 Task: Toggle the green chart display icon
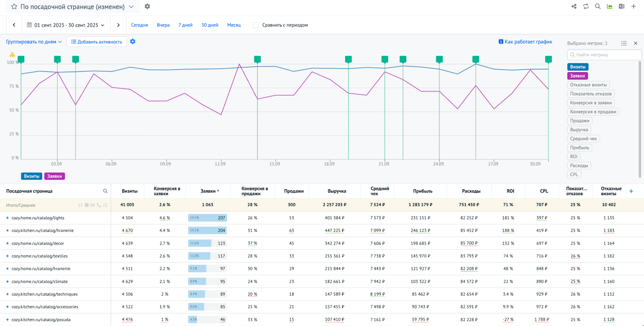[x=610, y=6]
